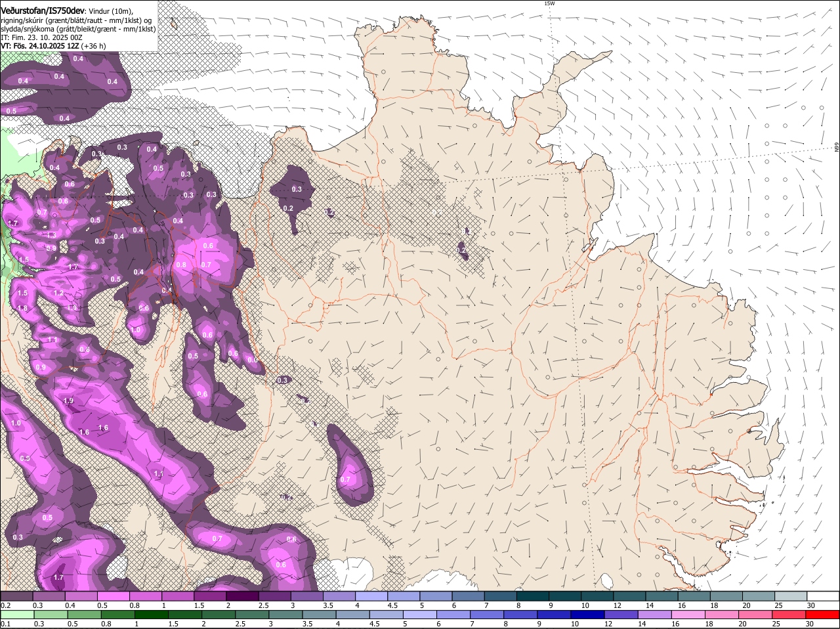840x629 pixels.
Task: Click the upper legend swatch labeled 14
Action: coord(661,596)
